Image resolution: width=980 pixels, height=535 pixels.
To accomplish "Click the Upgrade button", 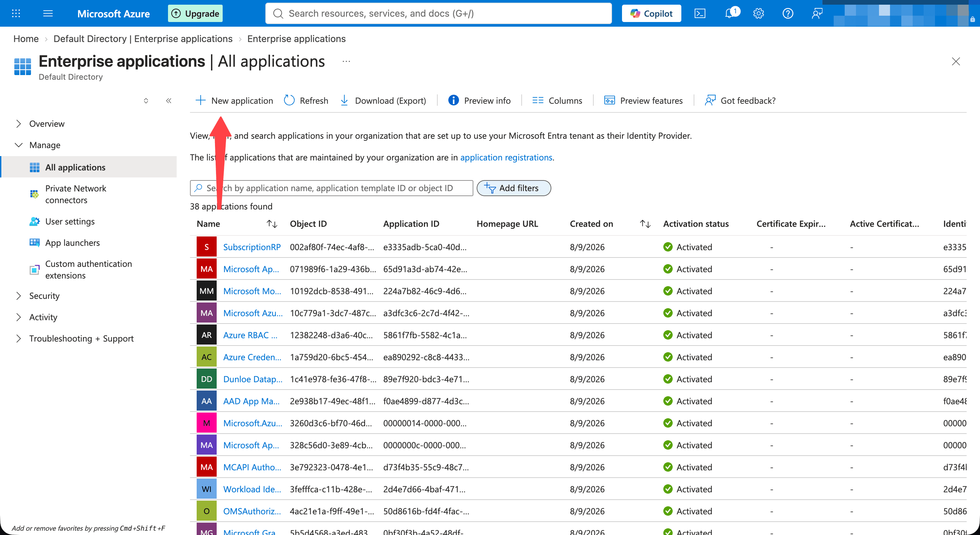I will tap(195, 13).
